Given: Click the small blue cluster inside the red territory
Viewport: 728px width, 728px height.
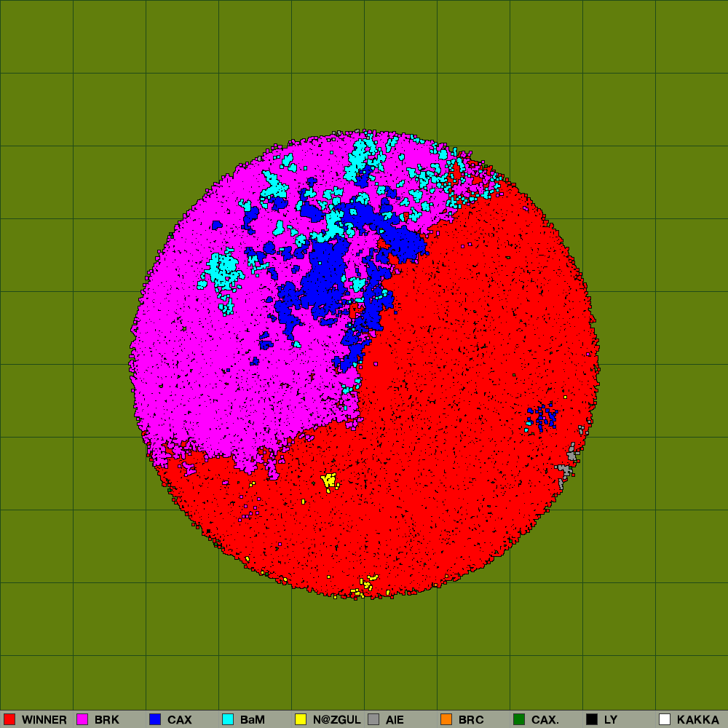Looking at the screenshot, I should 542,417.
